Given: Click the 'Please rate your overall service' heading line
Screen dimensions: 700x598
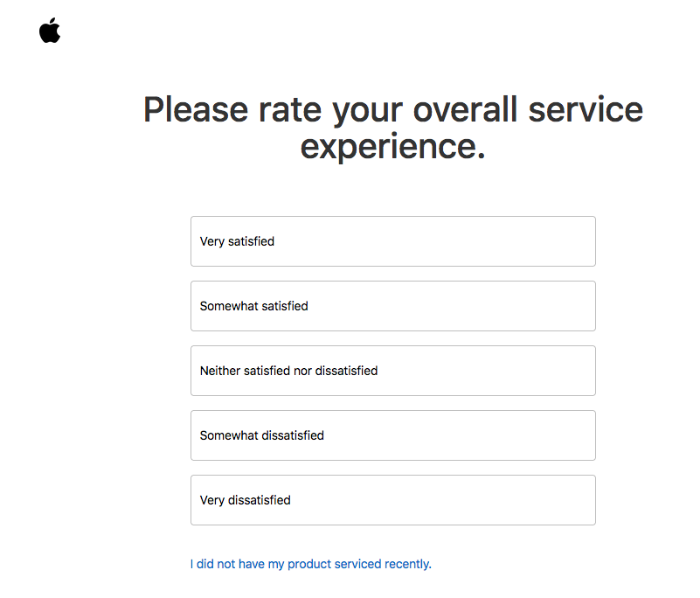Looking at the screenshot, I should [393, 110].
